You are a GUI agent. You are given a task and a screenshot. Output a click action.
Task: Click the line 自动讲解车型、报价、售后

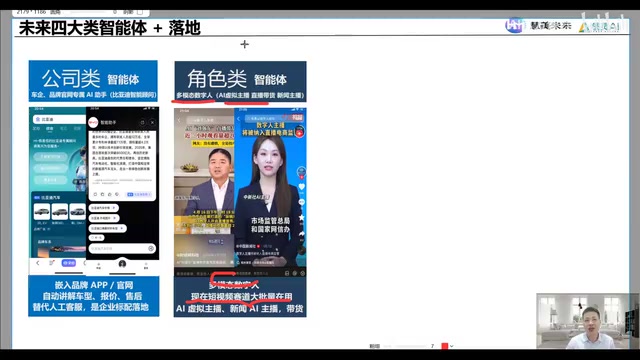(93, 296)
